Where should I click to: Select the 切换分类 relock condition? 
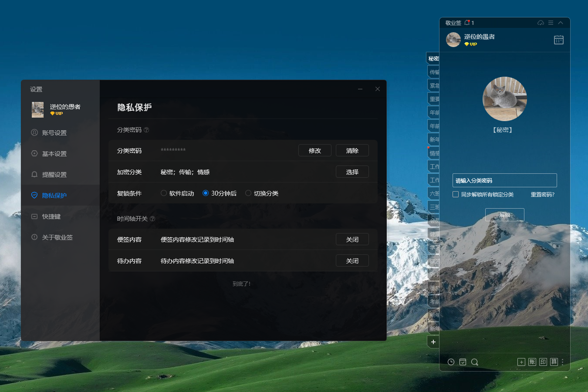[248, 193]
